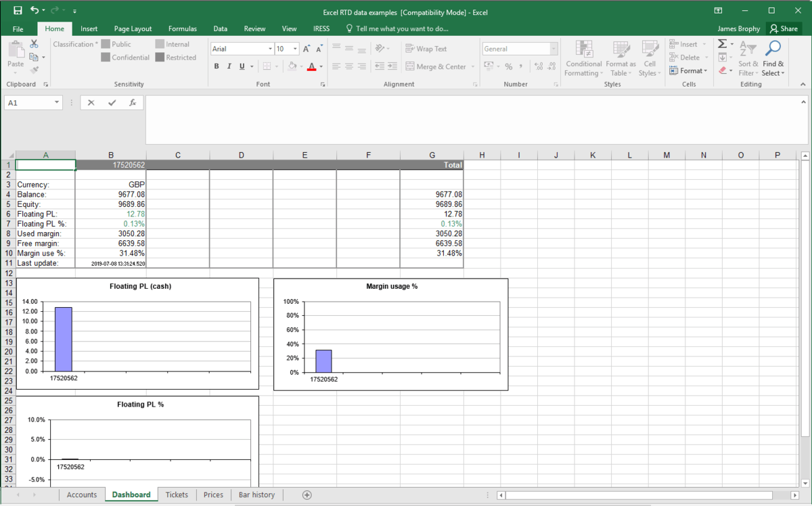The image size is (812, 506).
Task: Click Increase Font Size icon
Action: (x=307, y=49)
